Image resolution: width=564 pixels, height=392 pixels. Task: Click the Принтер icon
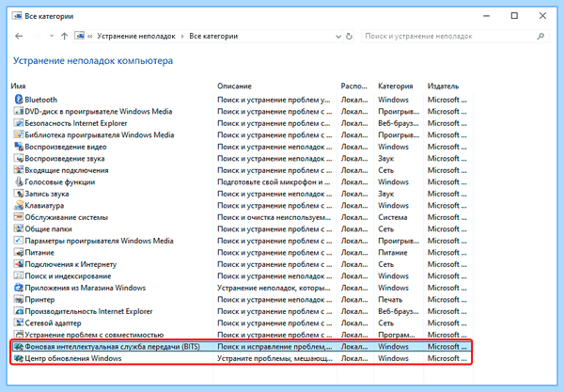[19, 299]
